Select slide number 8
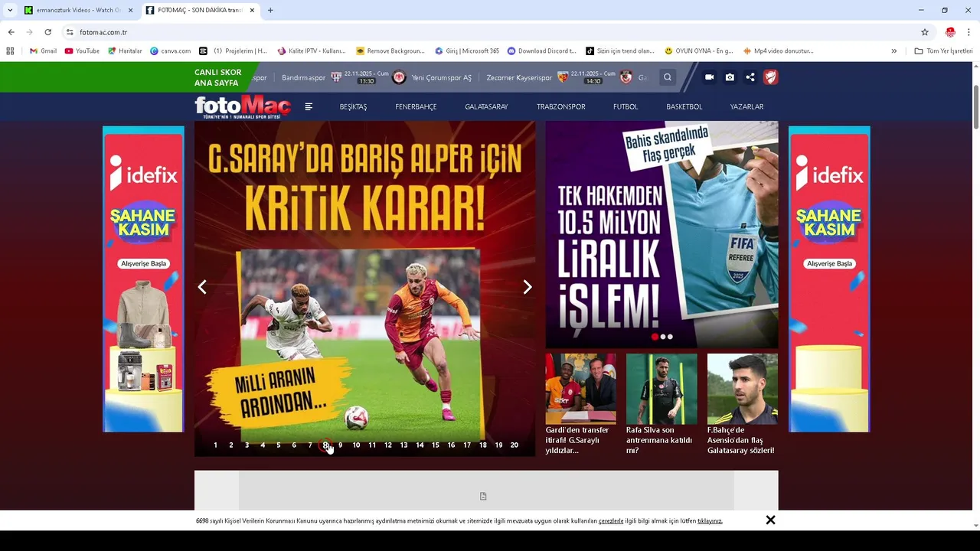The width and height of the screenshot is (980, 551). [325, 445]
